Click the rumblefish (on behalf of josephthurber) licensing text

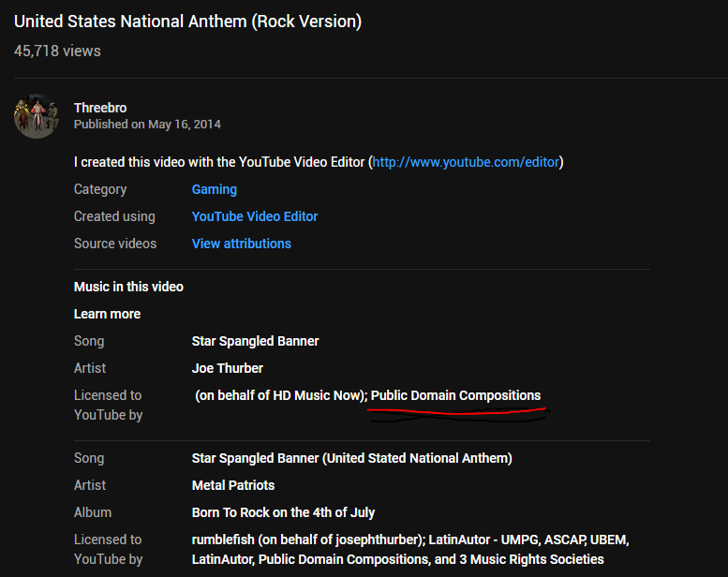[x=307, y=540]
